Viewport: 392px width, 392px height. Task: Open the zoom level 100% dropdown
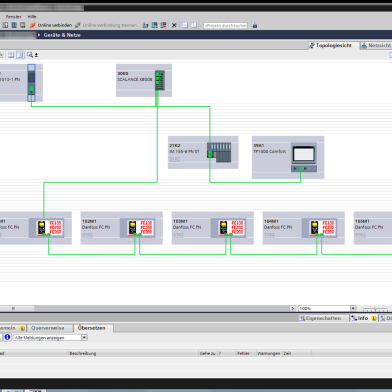[353, 308]
